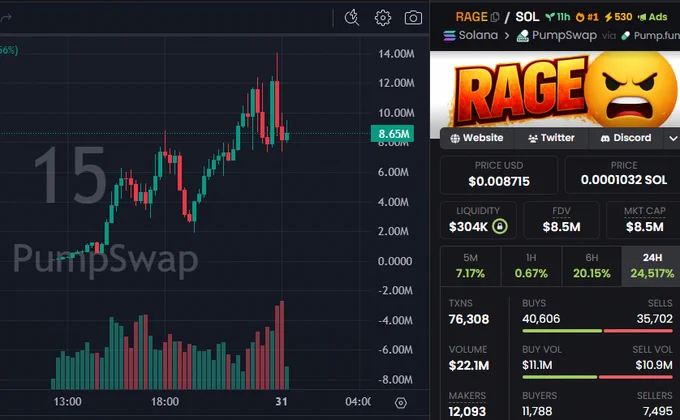Image resolution: width=680 pixels, height=420 pixels.
Task: Click the FDV $8.5M box
Action: [561, 220]
